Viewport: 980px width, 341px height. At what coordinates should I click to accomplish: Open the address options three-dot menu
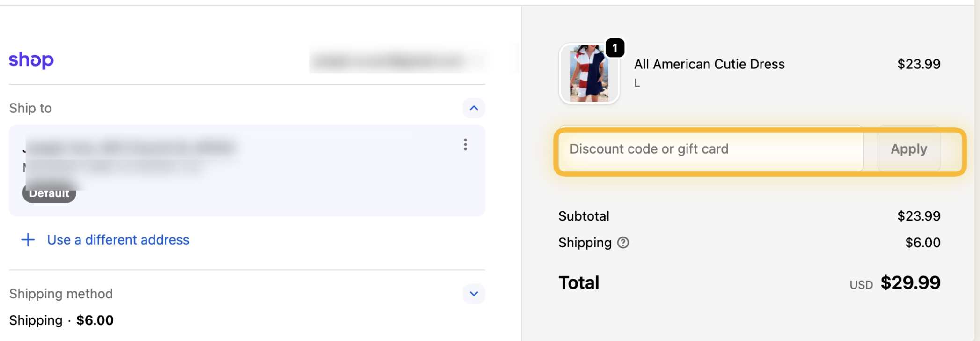(x=465, y=144)
